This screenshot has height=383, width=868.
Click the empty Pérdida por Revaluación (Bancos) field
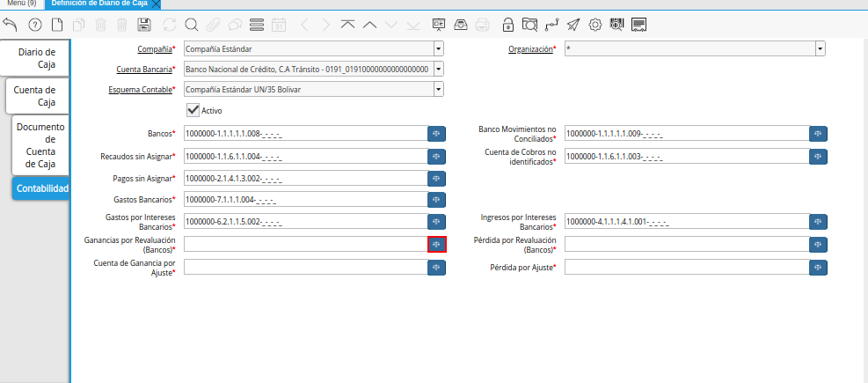tap(687, 245)
